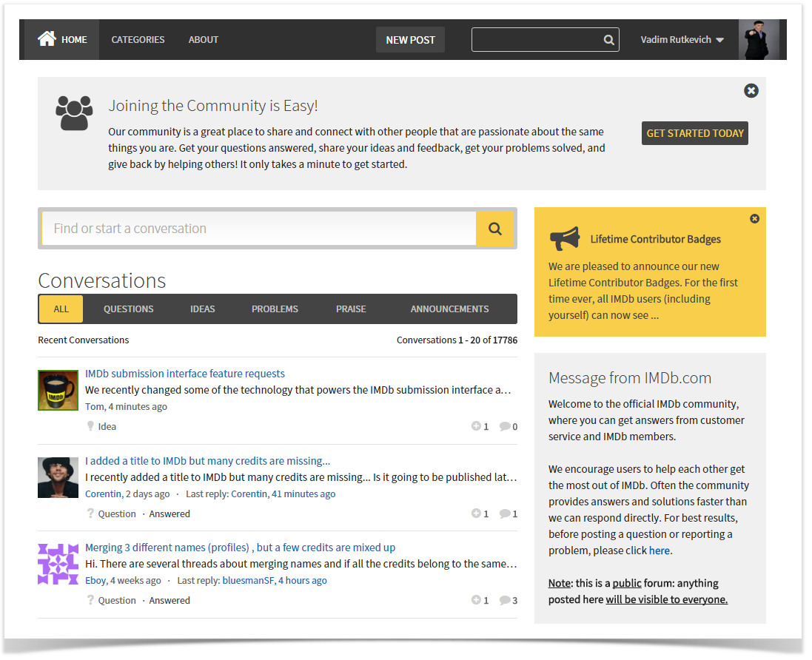Click the Idea label on Tom's post
Image resolution: width=812 pixels, height=660 pixels.
(x=107, y=426)
